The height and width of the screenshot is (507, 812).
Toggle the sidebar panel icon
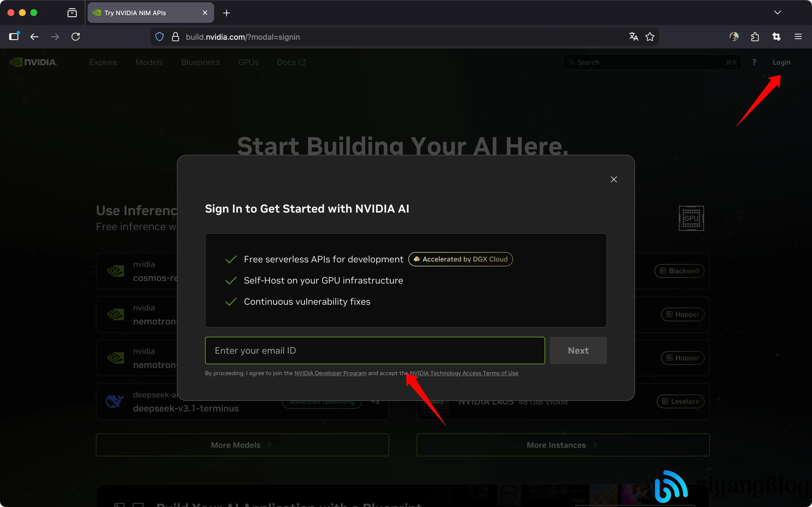click(14, 37)
